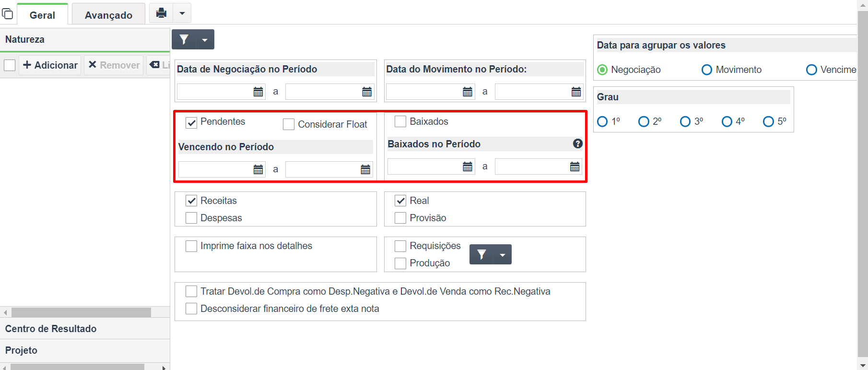Select the Movimento radio button

tap(707, 70)
